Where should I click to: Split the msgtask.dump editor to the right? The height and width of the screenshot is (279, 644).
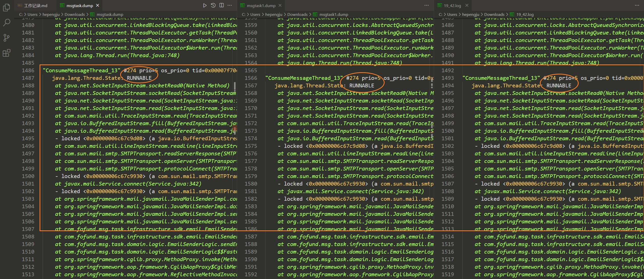[x=222, y=5]
